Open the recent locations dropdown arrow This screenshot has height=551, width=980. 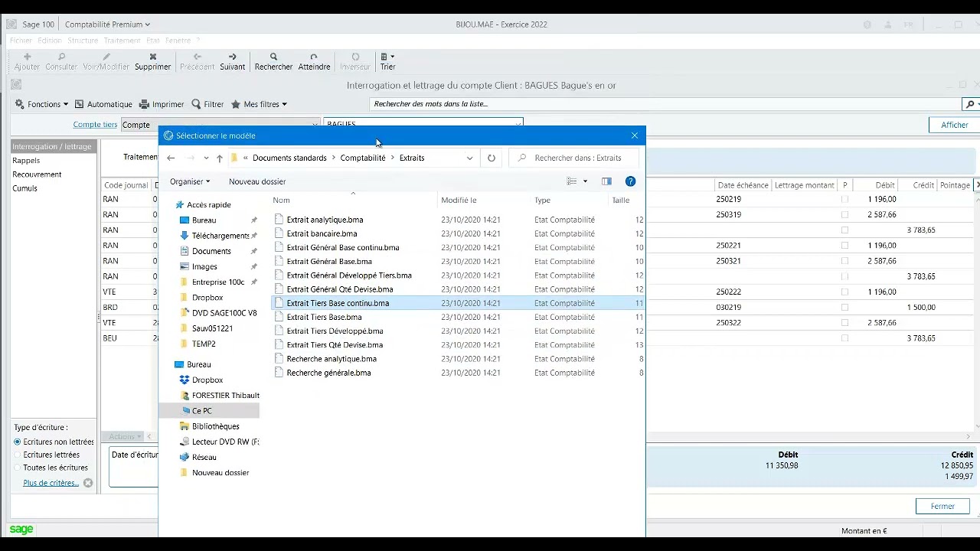tap(205, 158)
